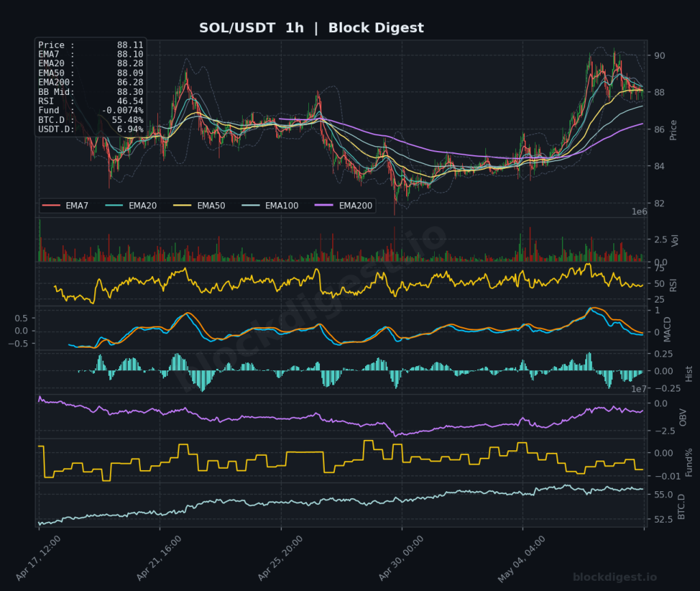The image size is (700, 591).
Task: Click the MACD axis label
Action: click(x=667, y=329)
